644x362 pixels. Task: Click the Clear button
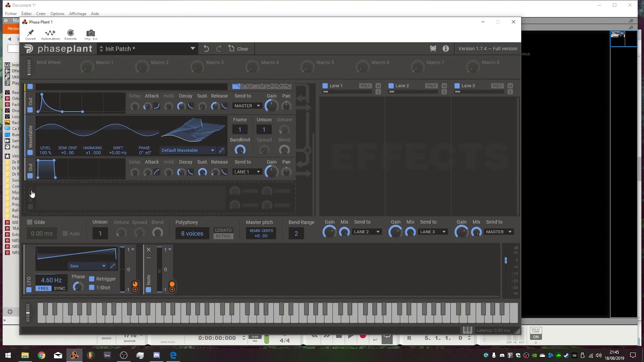tap(238, 49)
